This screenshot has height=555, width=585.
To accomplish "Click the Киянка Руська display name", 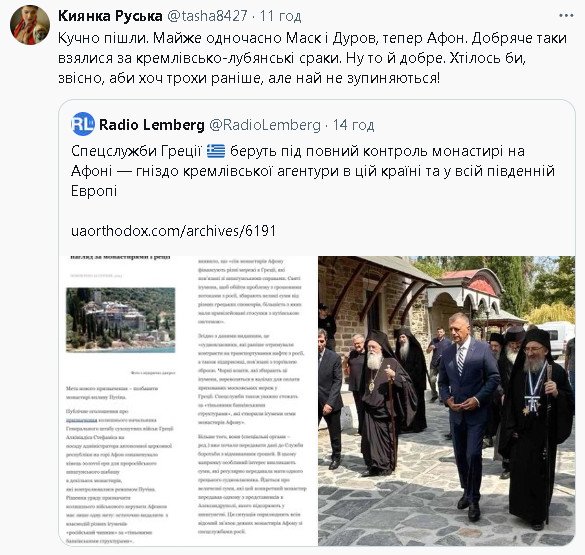I will click(110, 16).
